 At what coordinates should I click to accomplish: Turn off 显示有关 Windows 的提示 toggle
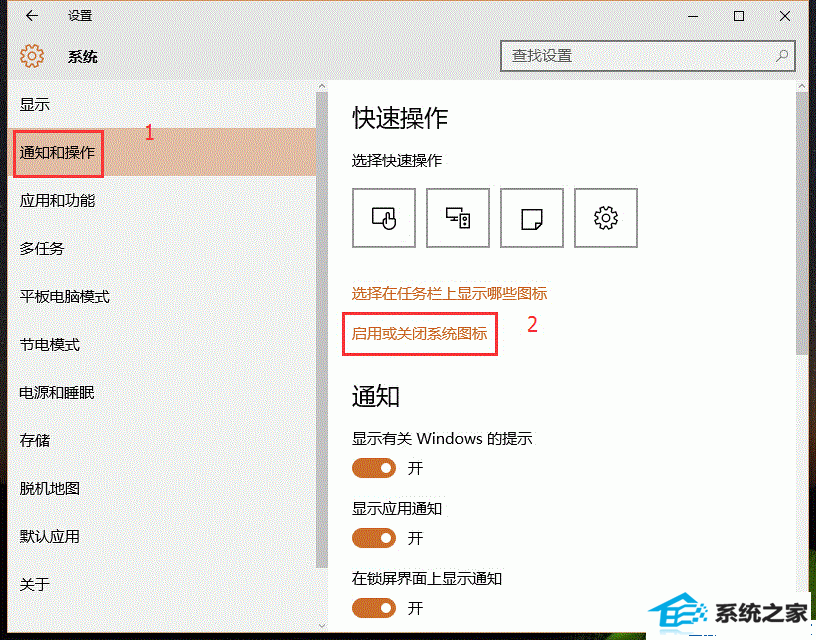pos(375,468)
